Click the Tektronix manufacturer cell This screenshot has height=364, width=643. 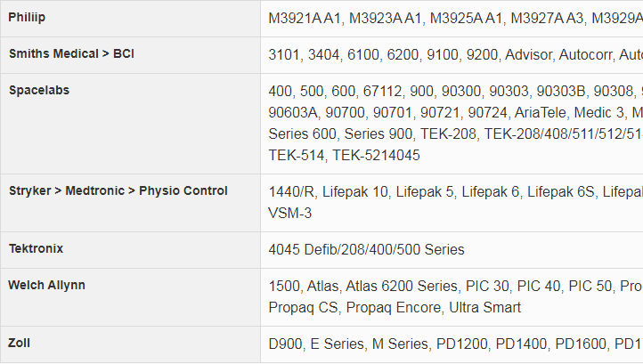pyautogui.click(x=36, y=248)
